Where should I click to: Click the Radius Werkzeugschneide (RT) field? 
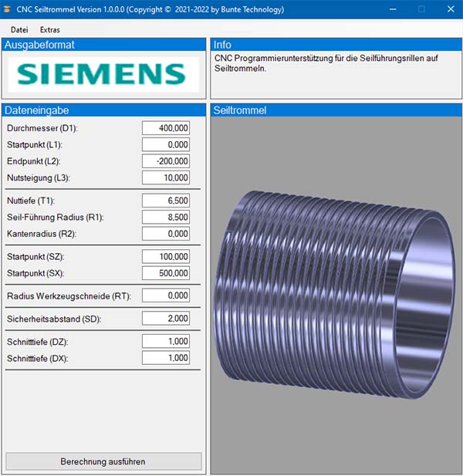click(166, 295)
